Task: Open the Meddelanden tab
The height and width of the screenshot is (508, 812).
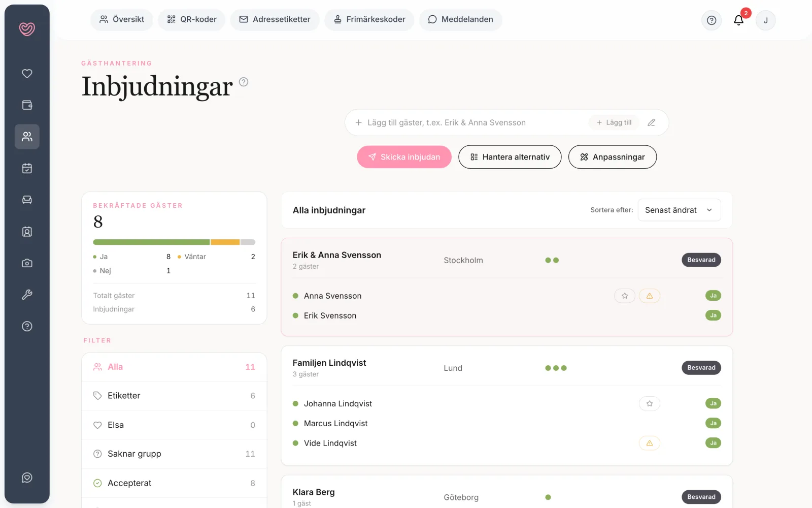Action: click(460, 19)
